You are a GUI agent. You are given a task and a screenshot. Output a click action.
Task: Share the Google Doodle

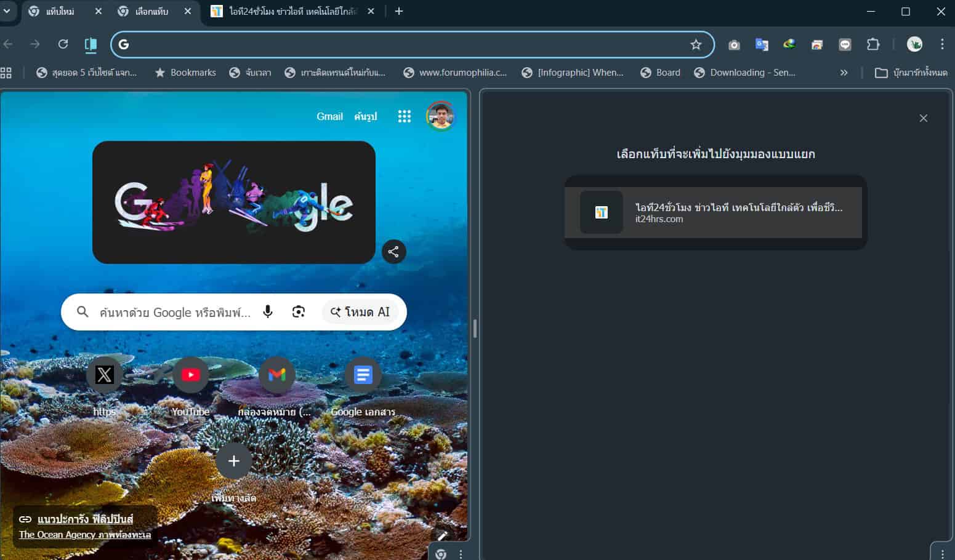(393, 252)
